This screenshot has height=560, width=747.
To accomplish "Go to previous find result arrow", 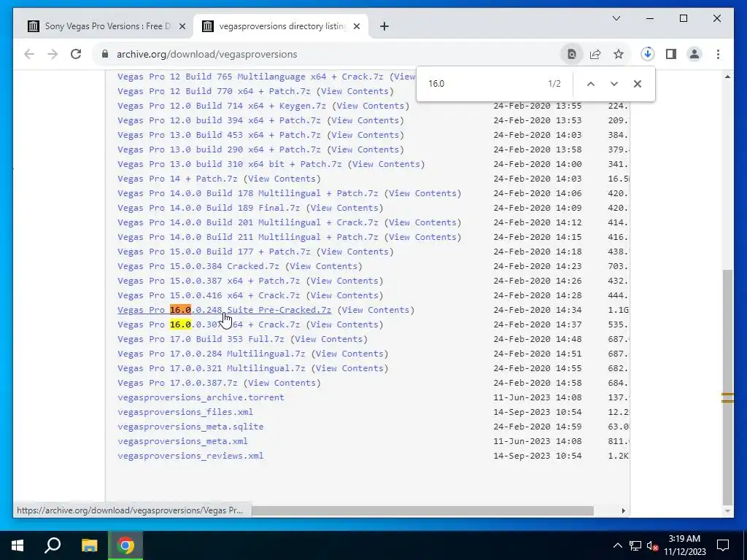I will [x=591, y=84].
